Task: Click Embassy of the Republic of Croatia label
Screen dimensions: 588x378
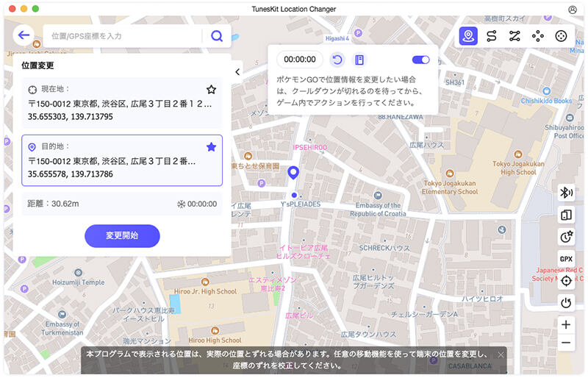Action: 378,210
